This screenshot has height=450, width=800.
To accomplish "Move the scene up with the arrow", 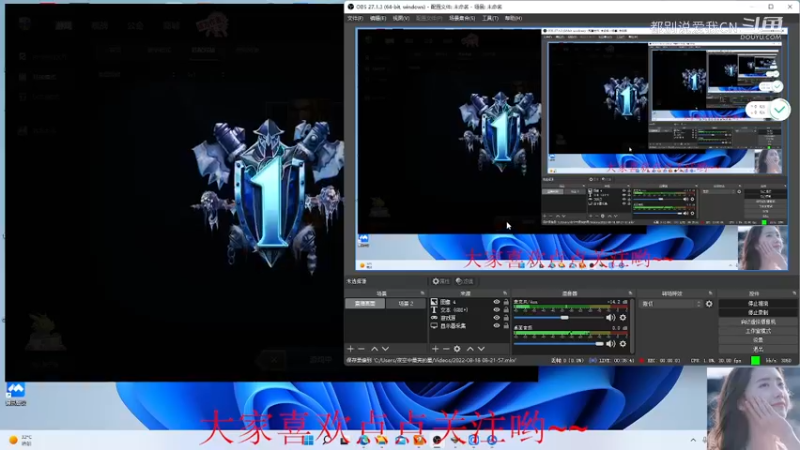I will pyautogui.click(x=374, y=349).
